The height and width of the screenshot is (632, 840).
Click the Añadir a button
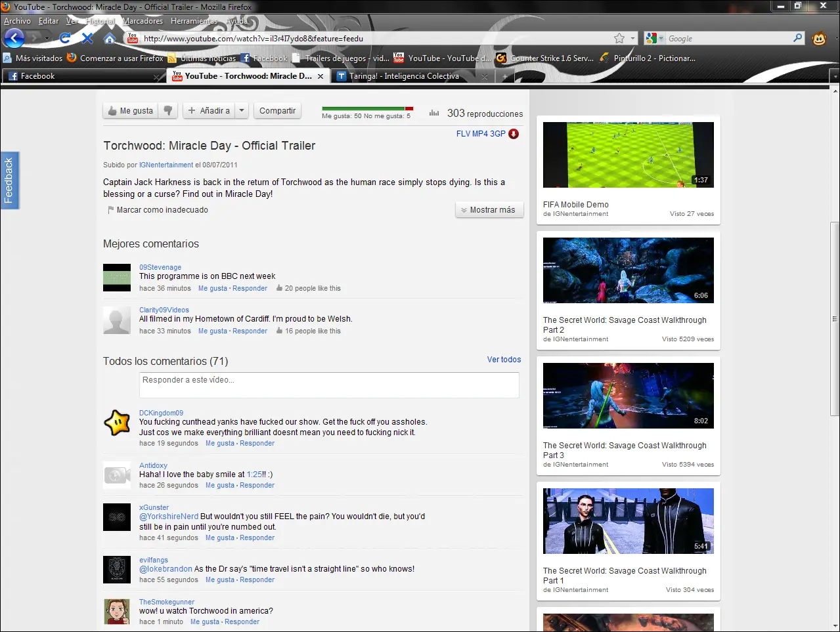[x=209, y=111]
